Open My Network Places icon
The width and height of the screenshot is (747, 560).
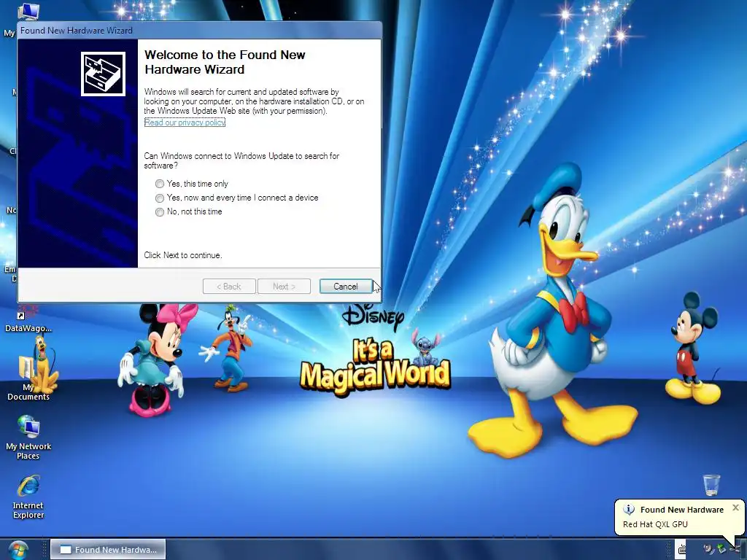coord(28,437)
